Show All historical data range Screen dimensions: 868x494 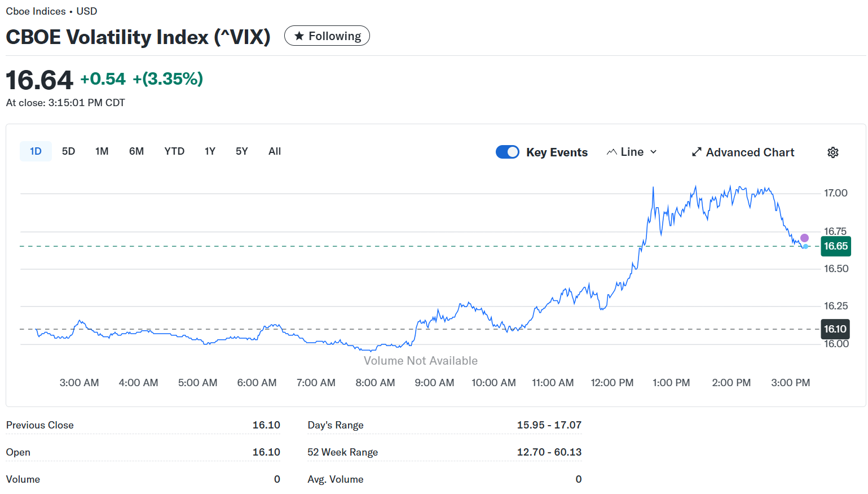(275, 151)
